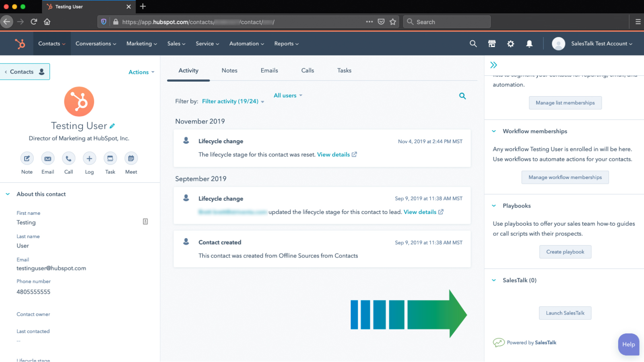644x362 pixels.
Task: Open the Service navigation dropdown
Action: pyautogui.click(x=207, y=43)
